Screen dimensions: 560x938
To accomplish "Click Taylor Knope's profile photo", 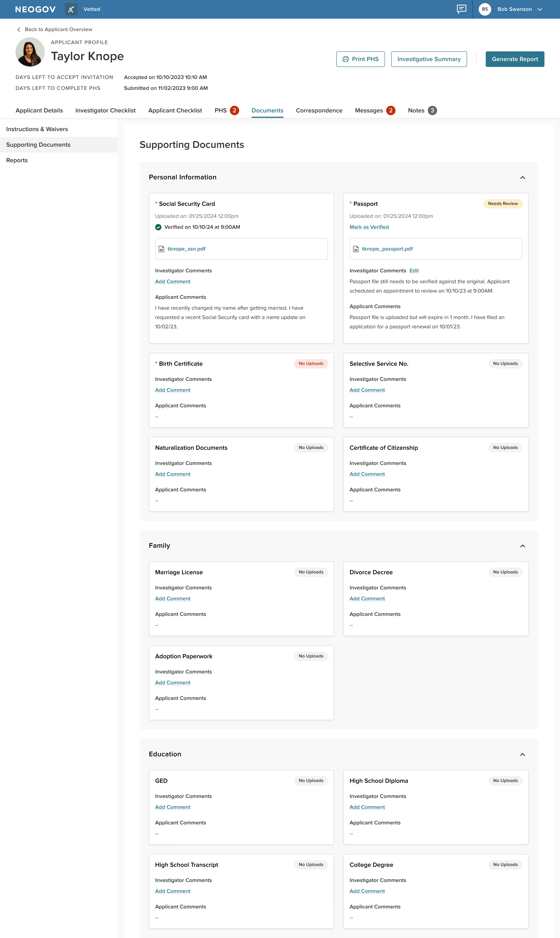I will pos(30,52).
